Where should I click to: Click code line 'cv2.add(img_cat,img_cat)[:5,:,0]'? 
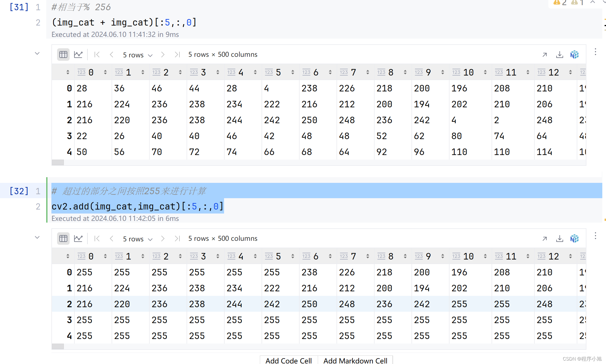pyautogui.click(x=137, y=206)
